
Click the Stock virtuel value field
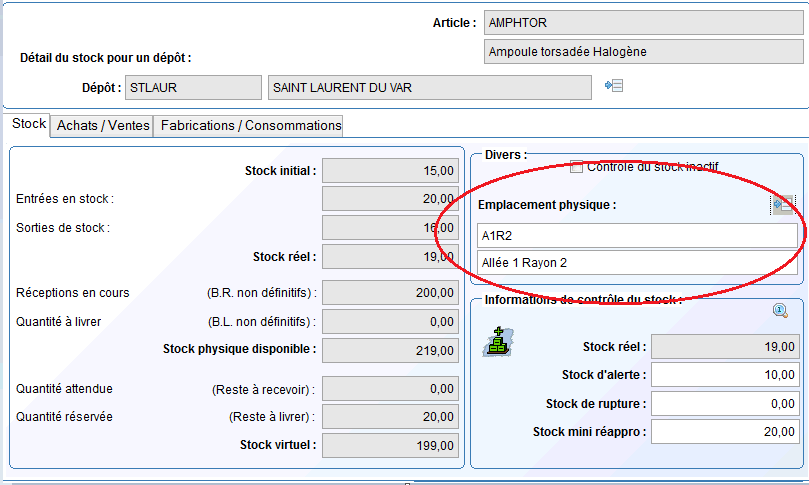tap(391, 445)
